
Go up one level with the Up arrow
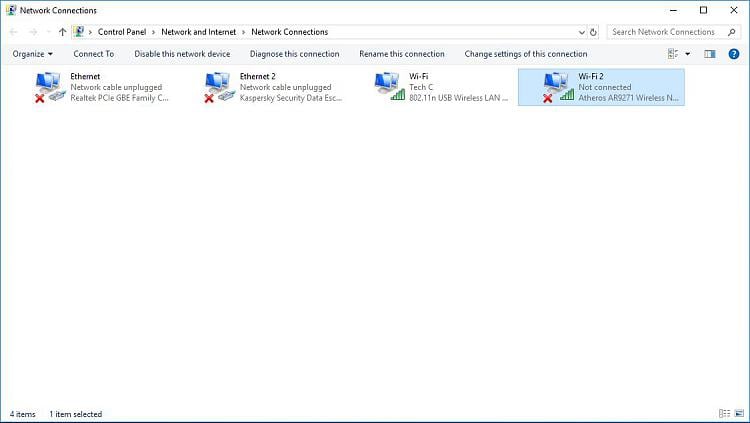tap(62, 32)
